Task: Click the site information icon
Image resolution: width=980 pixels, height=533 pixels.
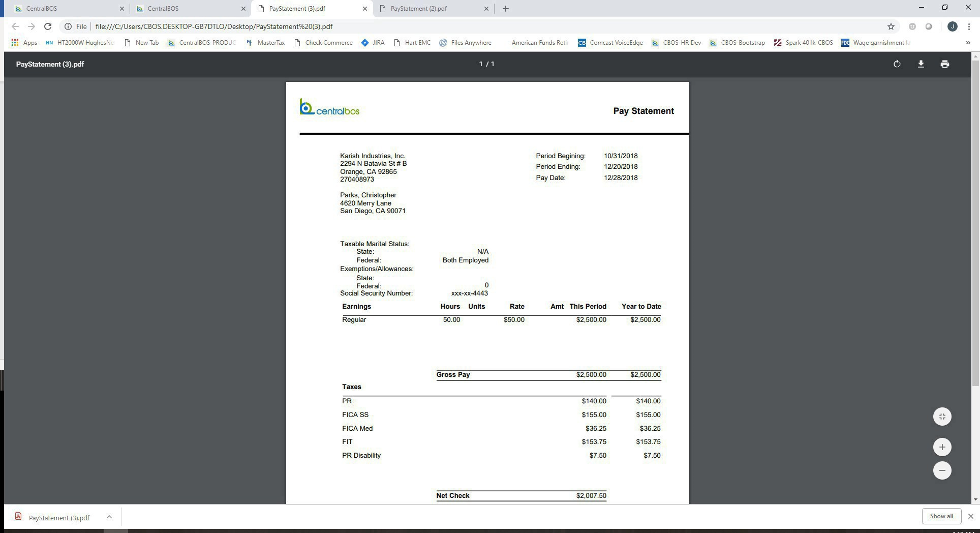Action: click(68, 26)
